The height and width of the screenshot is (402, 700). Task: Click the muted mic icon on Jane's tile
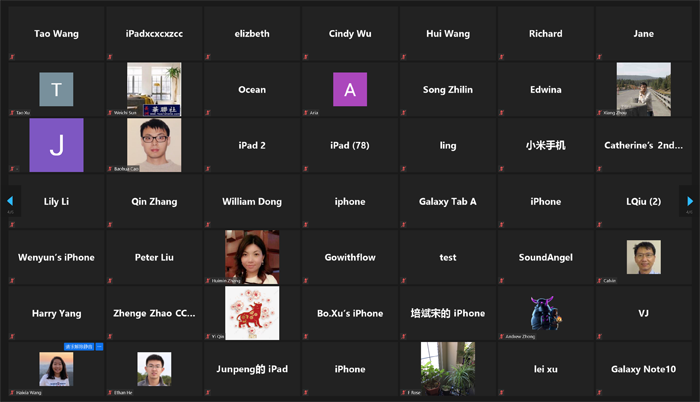coord(600,57)
